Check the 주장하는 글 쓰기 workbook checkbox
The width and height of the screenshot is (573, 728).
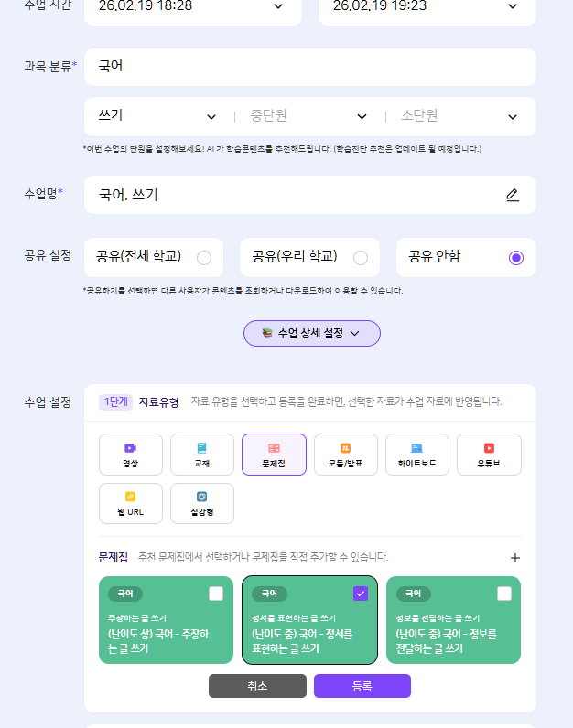216,594
